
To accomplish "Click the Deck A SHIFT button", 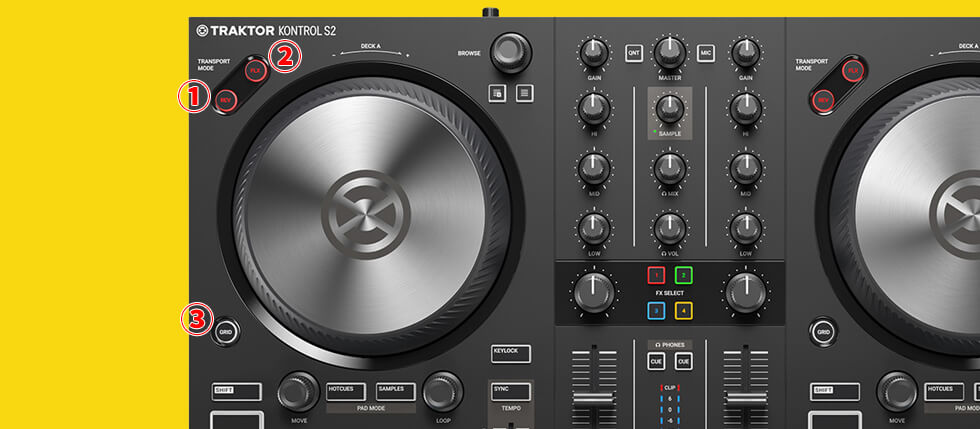I will coord(236,391).
